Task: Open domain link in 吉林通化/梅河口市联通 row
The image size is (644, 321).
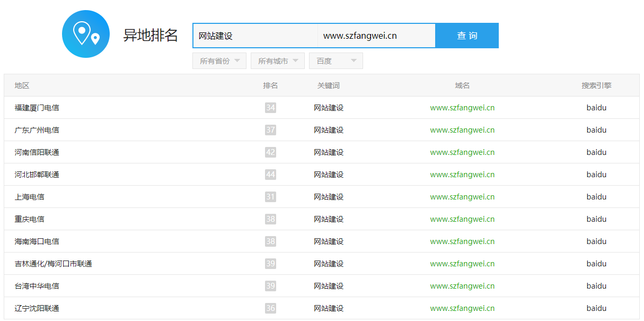Action: (462, 264)
